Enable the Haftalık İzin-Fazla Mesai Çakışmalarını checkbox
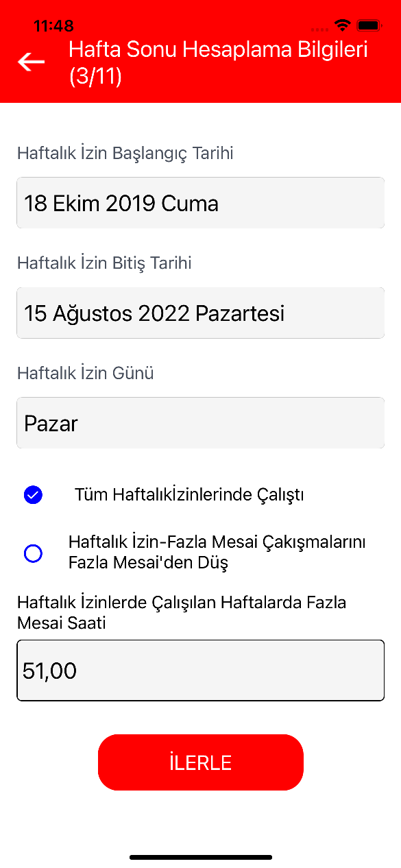Image resolution: width=401 pixels, height=868 pixels. [33, 553]
